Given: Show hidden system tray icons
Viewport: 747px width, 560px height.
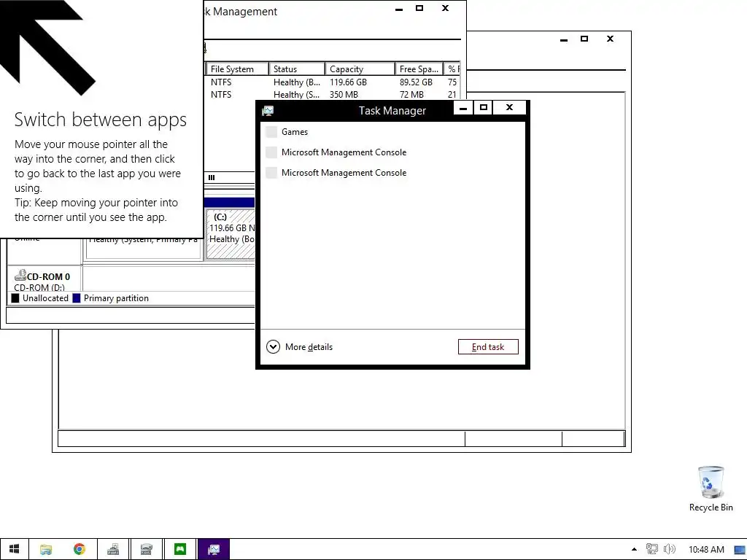Looking at the screenshot, I should 634,549.
